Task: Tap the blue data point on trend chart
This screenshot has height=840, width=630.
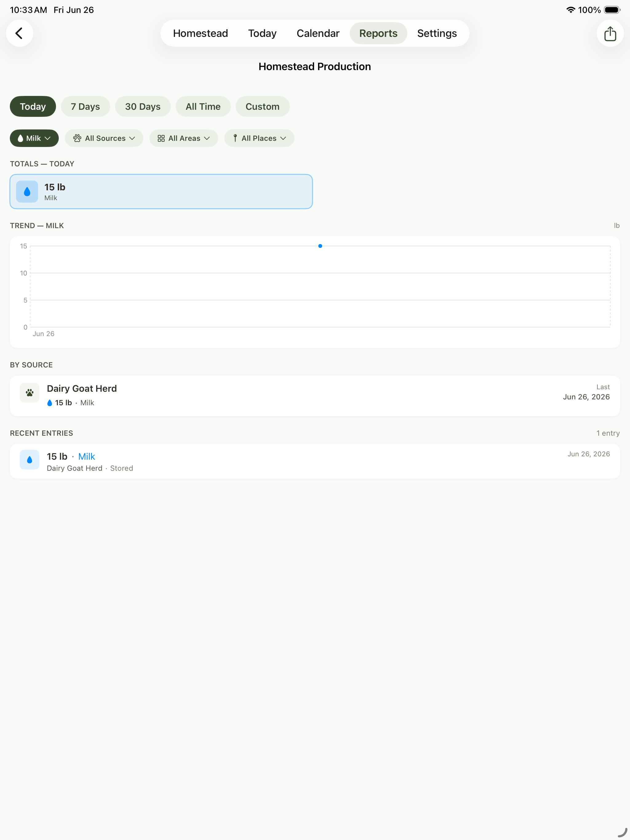Action: [320, 246]
